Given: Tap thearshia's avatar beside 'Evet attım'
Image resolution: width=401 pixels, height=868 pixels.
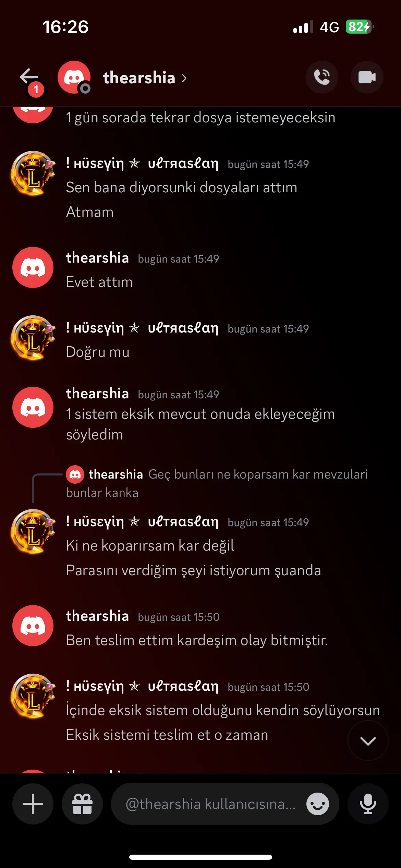Looking at the screenshot, I should pyautogui.click(x=33, y=267).
